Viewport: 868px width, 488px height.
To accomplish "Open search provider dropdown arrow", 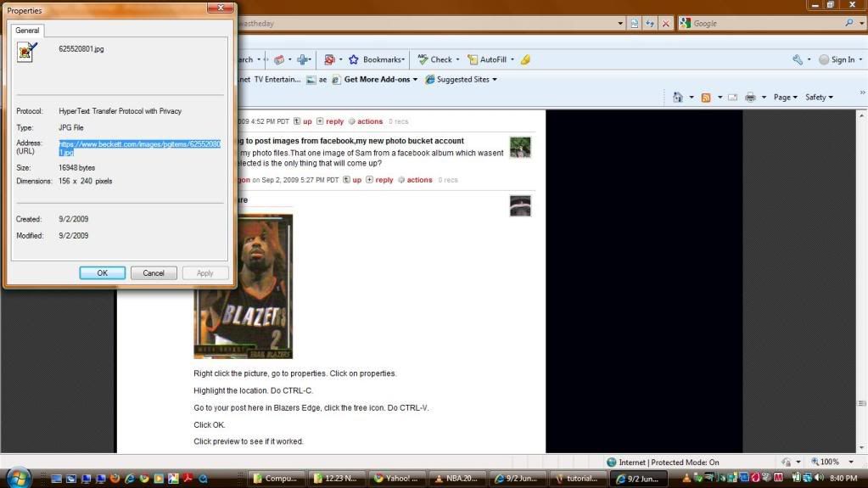I will [861, 23].
